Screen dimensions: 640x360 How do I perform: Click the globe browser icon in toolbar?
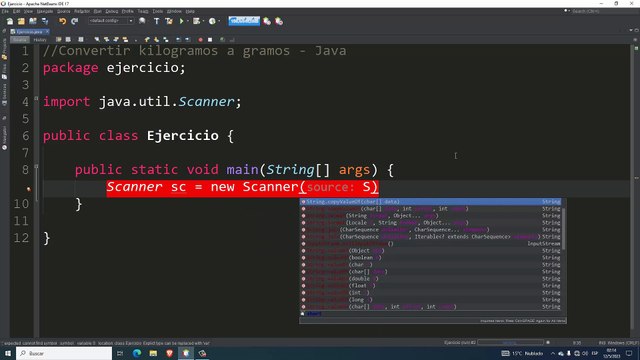142,21
